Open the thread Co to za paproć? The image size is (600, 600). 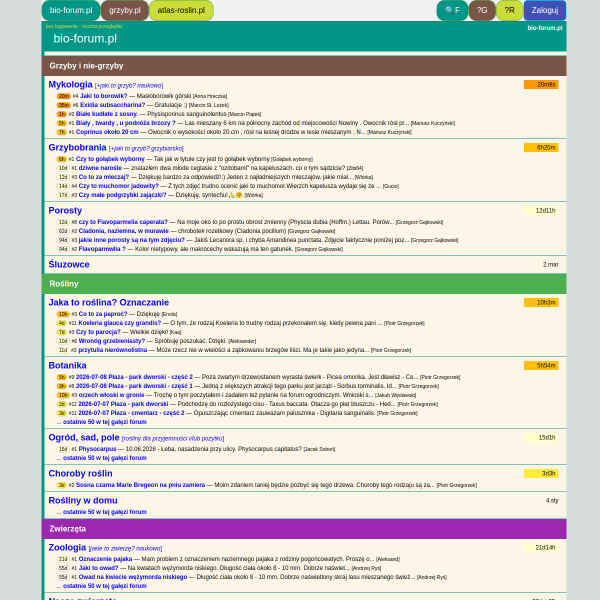[x=103, y=314]
